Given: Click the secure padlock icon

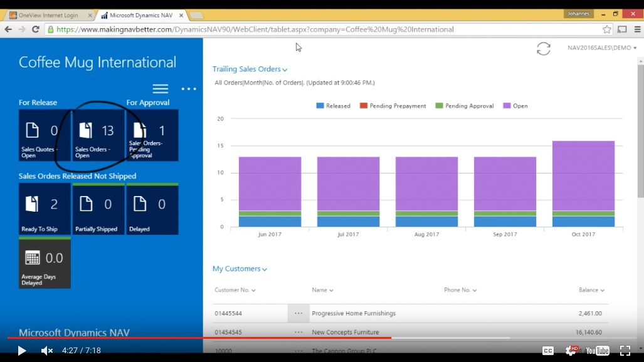Looking at the screenshot, I should click(x=51, y=29).
